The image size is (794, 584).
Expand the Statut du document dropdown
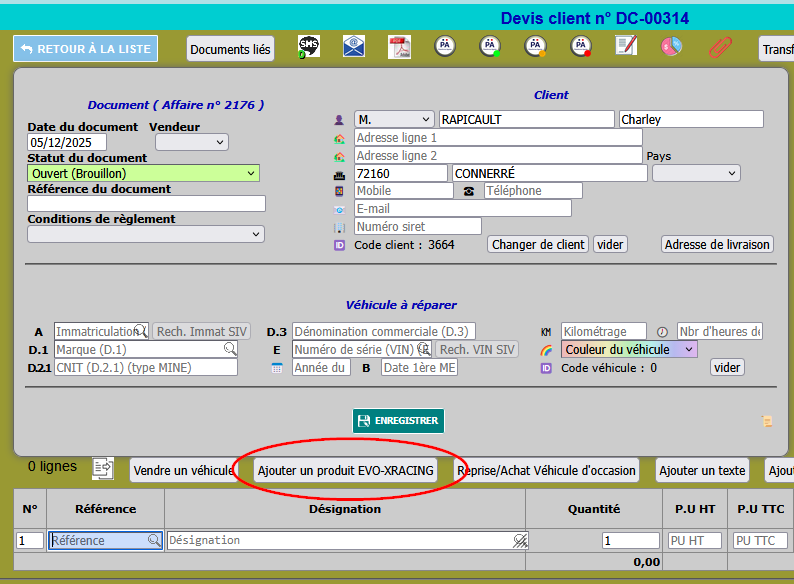(x=143, y=173)
